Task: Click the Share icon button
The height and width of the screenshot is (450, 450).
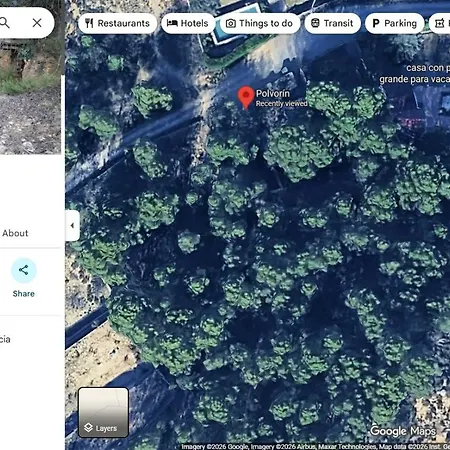Action: [x=24, y=270]
